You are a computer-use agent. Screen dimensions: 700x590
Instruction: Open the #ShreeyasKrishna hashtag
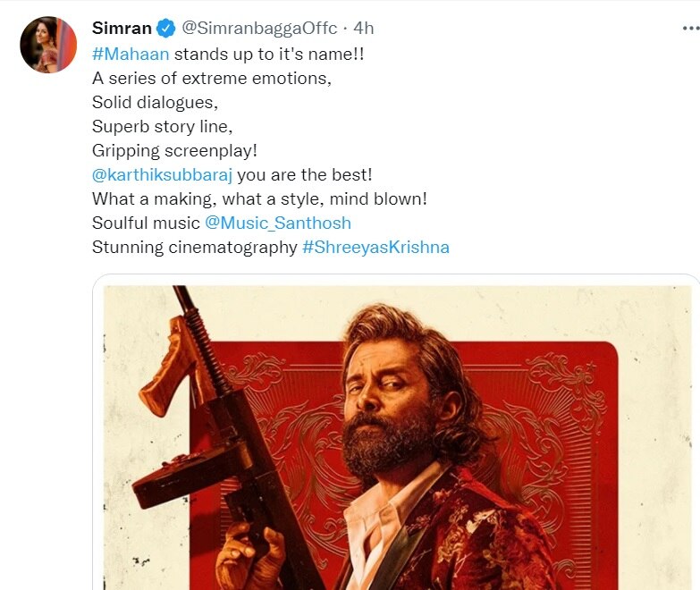(x=375, y=247)
